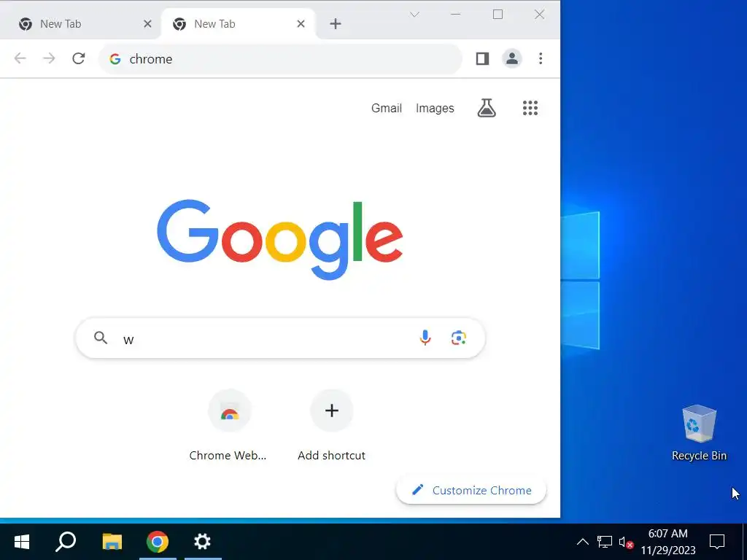Open Settings from the taskbar

click(x=203, y=542)
